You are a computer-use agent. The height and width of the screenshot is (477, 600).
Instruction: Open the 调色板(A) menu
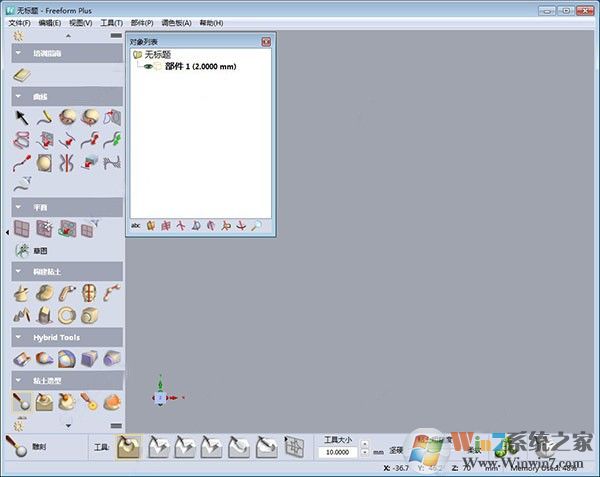point(176,23)
